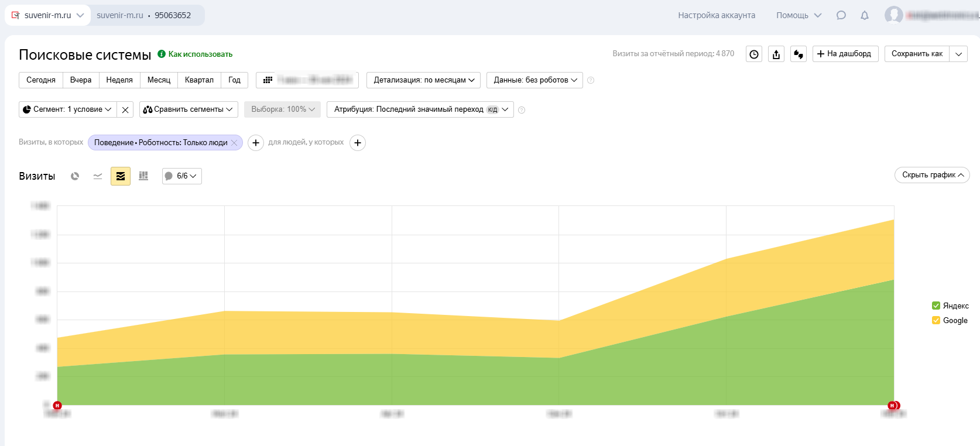
Task: Uncheck the Яндекс legend checkbox
Action: click(x=936, y=306)
